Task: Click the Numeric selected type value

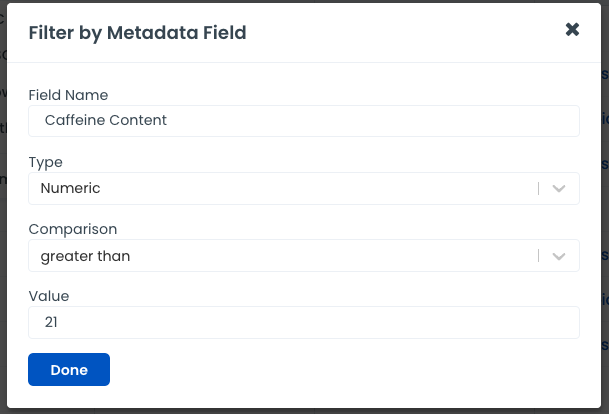Action: pos(71,188)
